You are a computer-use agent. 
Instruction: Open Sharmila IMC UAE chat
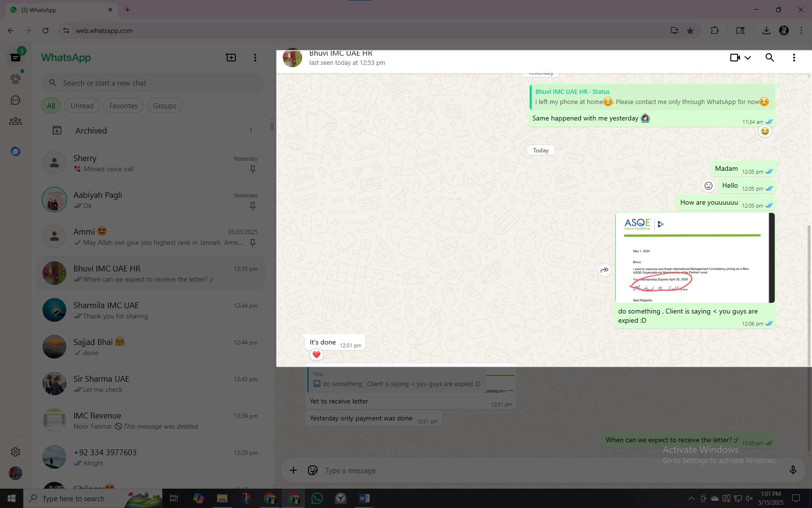point(151,310)
